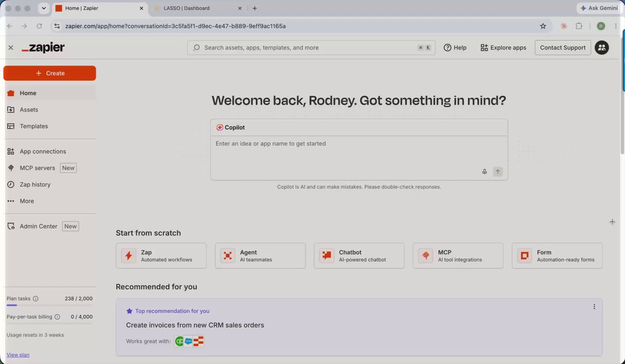Click the Copilot microphone icon

coord(484,172)
